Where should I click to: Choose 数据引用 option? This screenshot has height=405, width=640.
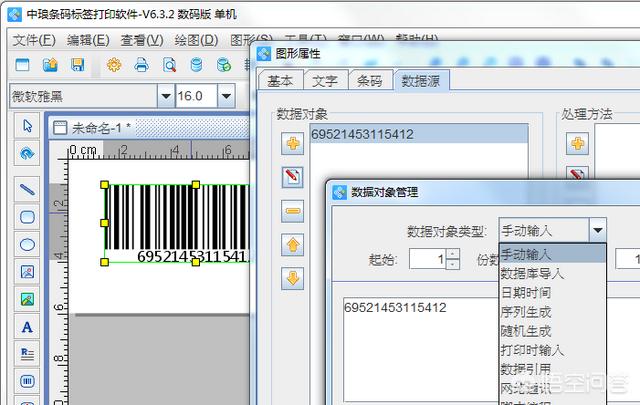[x=552, y=369]
